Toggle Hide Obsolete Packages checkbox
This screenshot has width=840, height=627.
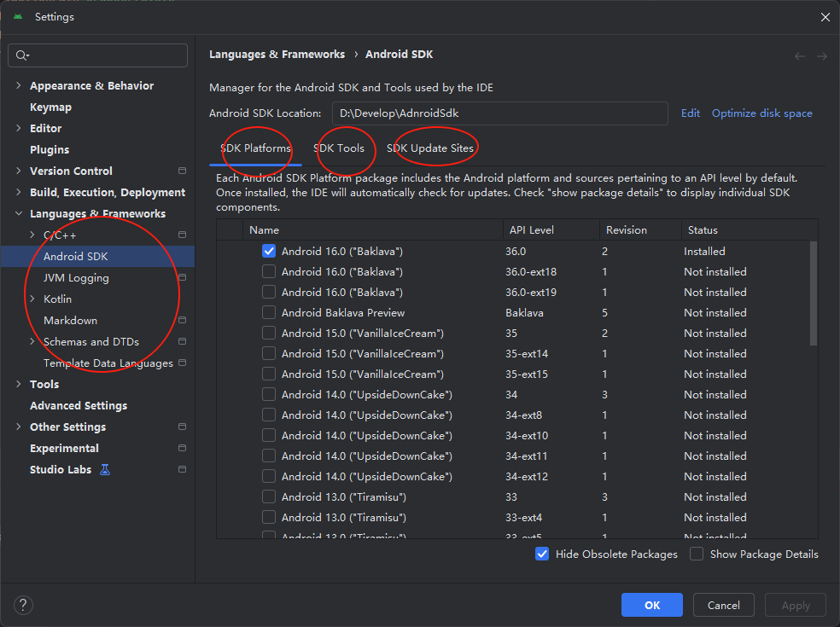[x=542, y=554]
